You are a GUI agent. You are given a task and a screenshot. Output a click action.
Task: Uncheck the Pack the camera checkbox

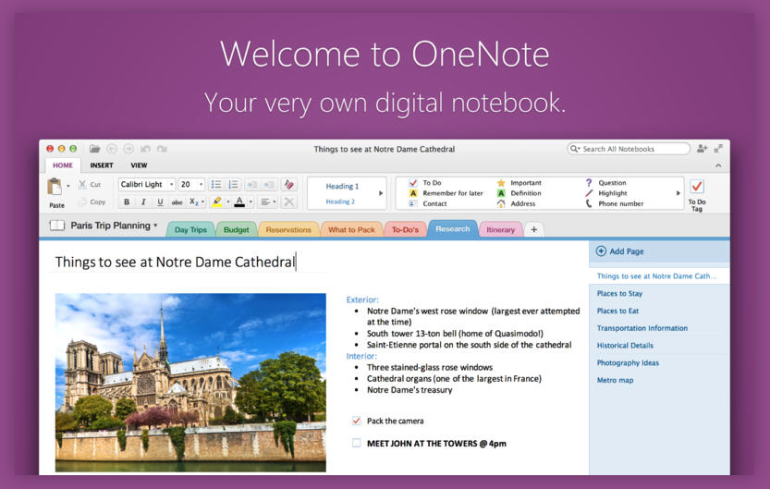click(x=357, y=421)
